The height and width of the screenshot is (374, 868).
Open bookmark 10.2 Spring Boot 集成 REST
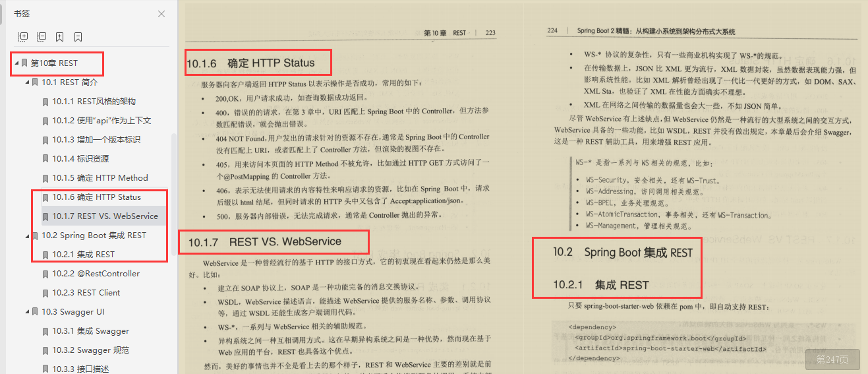coord(94,235)
